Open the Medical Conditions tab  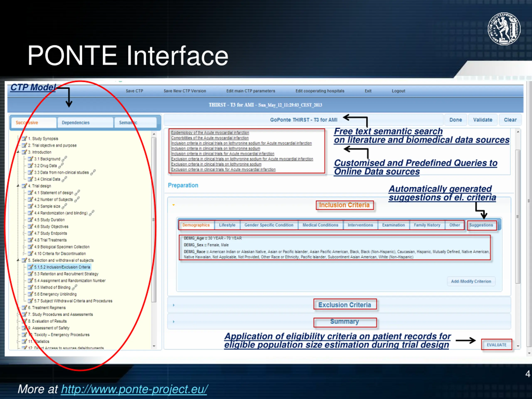click(320, 225)
